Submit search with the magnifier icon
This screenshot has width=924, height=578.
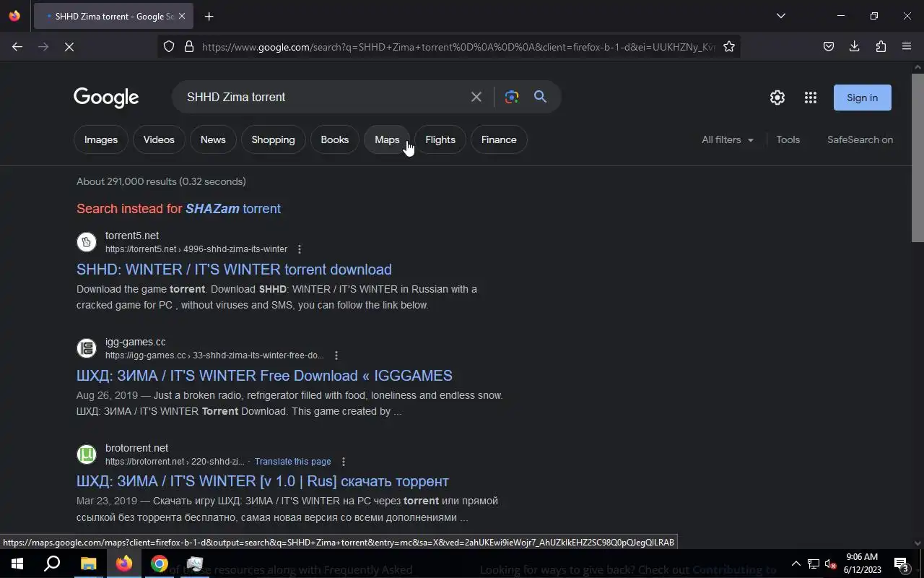click(541, 97)
